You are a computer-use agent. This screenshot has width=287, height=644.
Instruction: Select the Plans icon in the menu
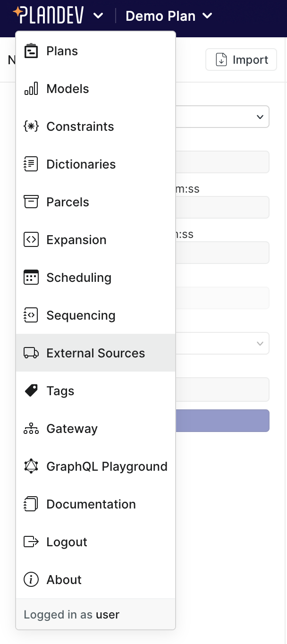(x=31, y=51)
